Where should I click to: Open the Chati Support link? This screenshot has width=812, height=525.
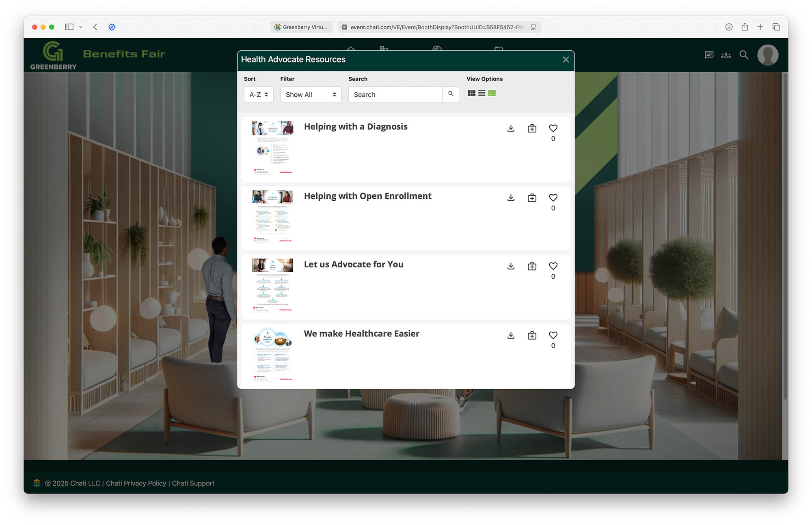193,483
